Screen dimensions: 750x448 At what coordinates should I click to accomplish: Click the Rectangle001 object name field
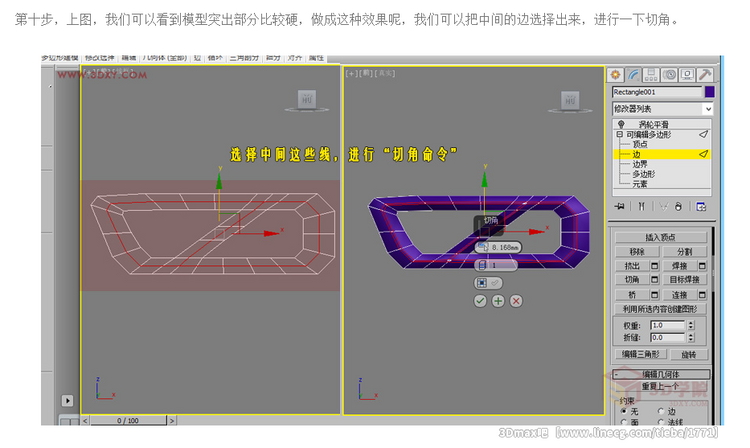(657, 92)
